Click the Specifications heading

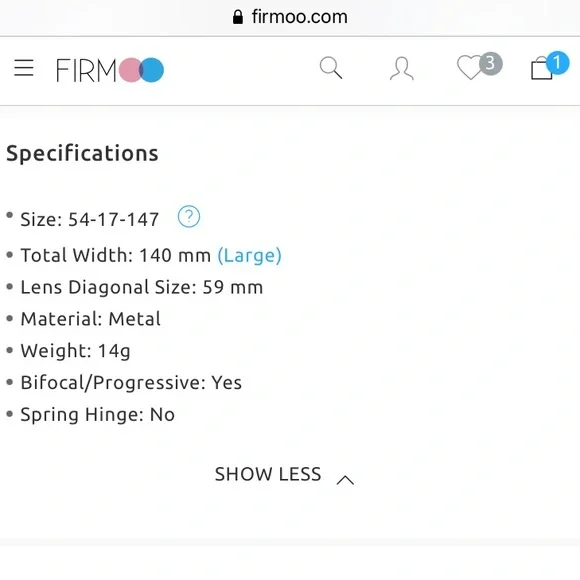pos(82,154)
